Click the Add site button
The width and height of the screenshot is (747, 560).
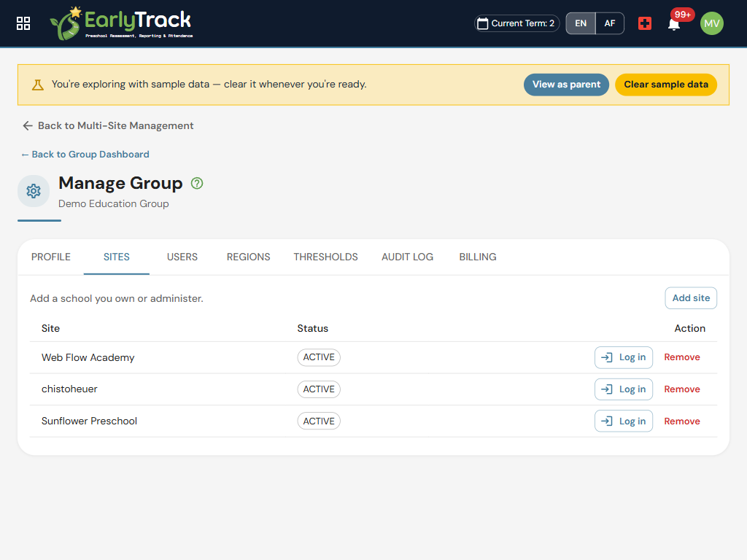(691, 298)
